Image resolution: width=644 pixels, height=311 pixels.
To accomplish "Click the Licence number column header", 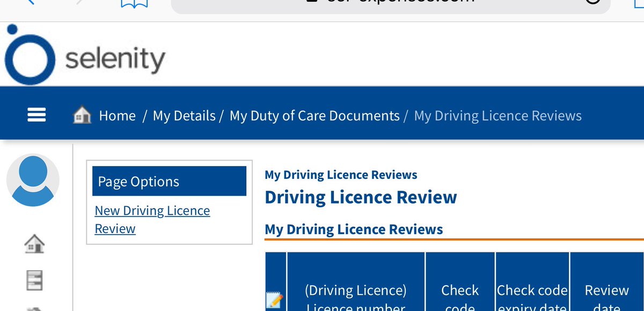I will [x=355, y=295].
